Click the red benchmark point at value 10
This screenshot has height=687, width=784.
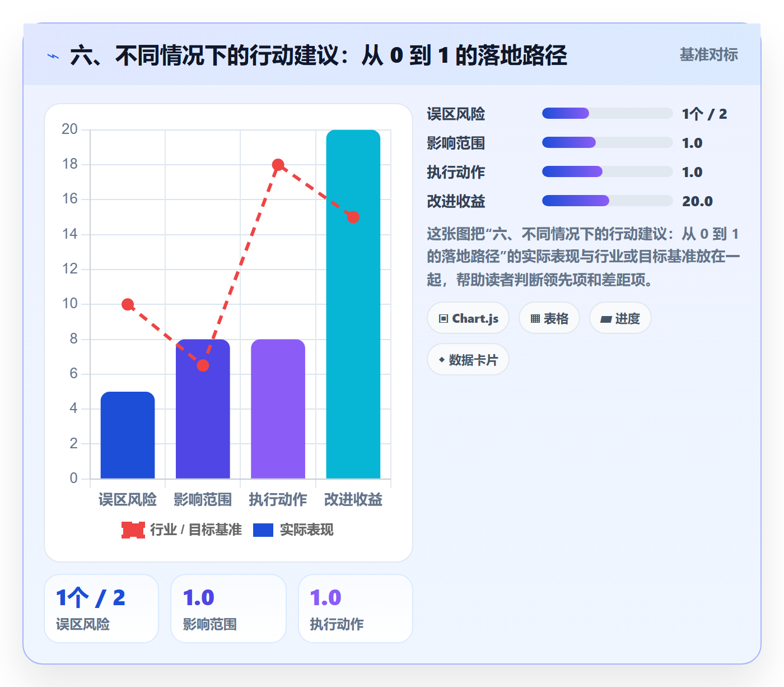(x=128, y=304)
